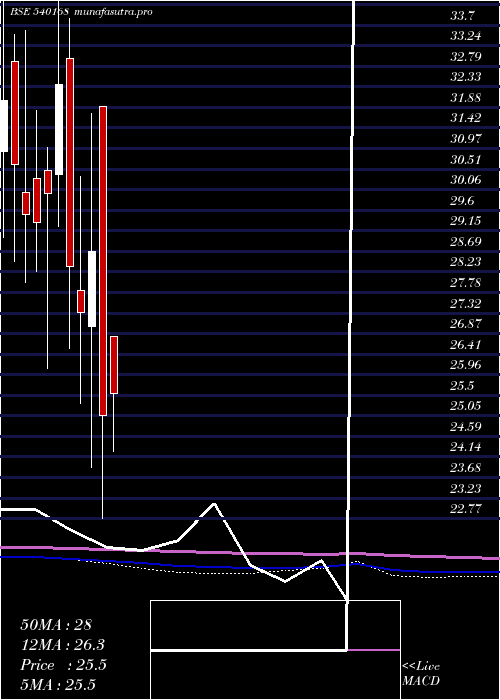Viewport: 500px width, 700px height.
Task: Click the 28.69 price axis label
Action: pyautogui.click(x=466, y=242)
